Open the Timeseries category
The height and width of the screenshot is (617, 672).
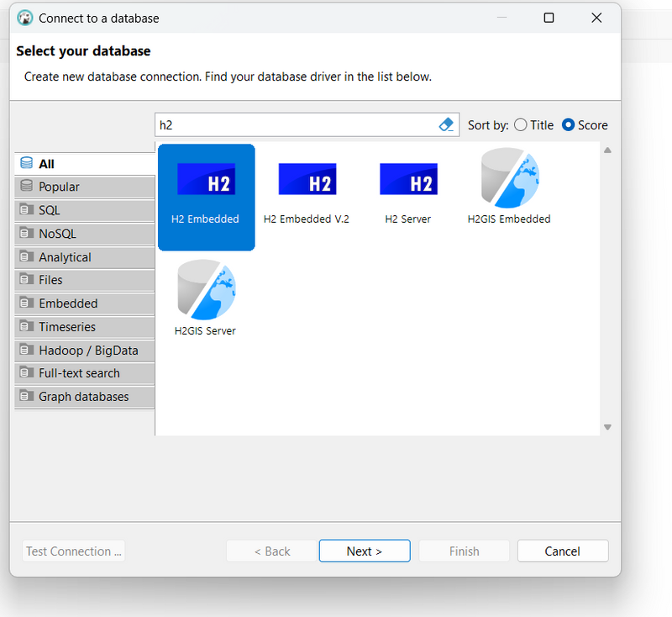pyautogui.click(x=85, y=327)
